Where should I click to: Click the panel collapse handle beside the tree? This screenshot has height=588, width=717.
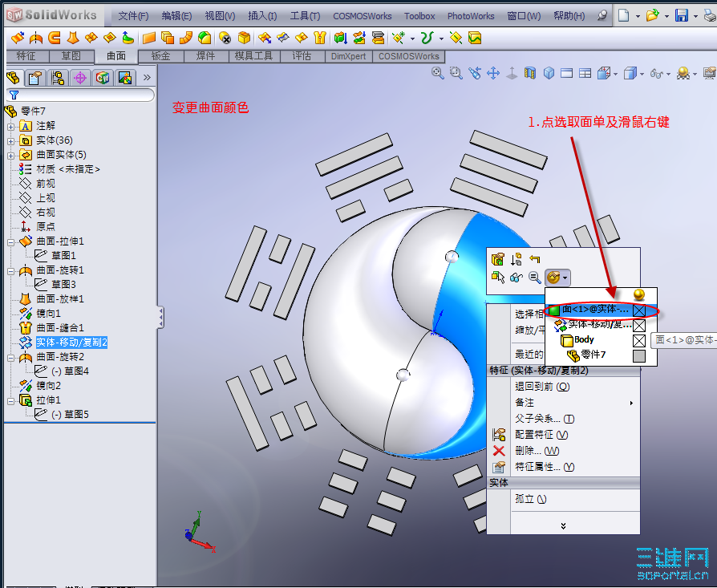pos(160,318)
